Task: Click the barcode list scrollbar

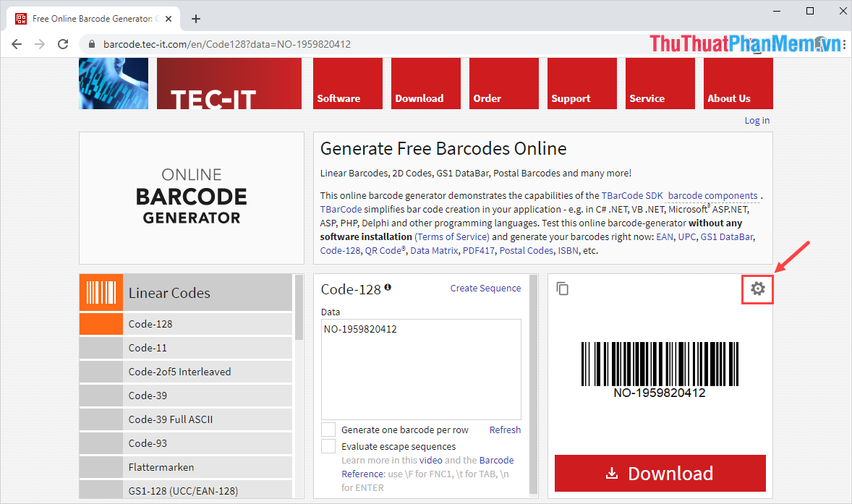Action: coord(299,311)
